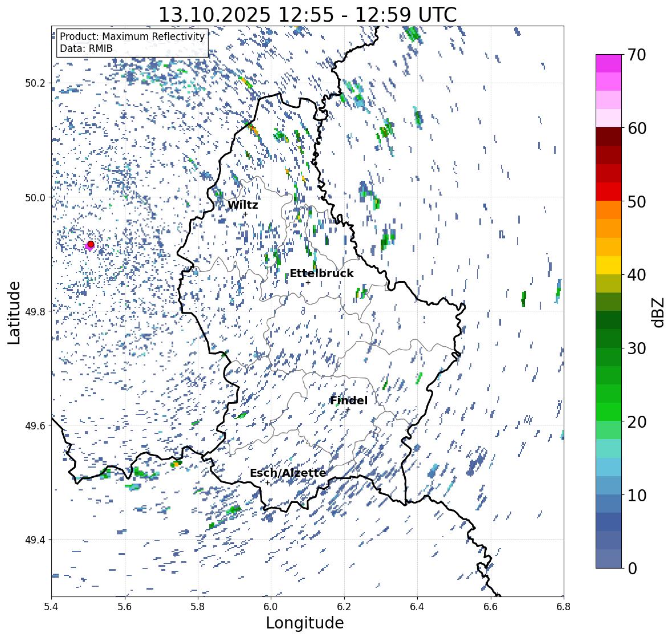Click the magenta band near 70 dBZ

(609, 63)
